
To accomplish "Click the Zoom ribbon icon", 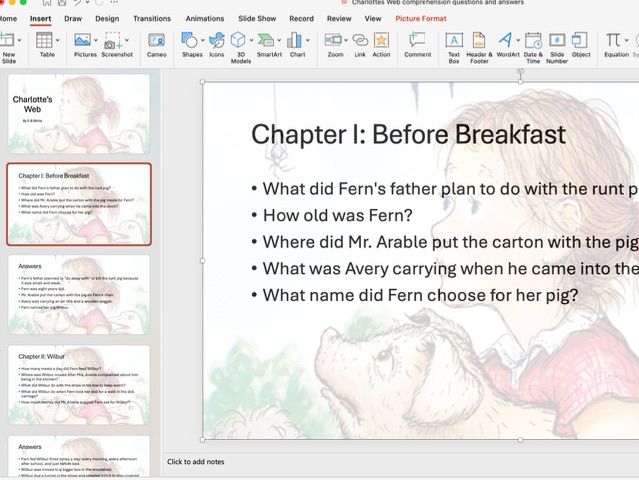I will [333, 40].
